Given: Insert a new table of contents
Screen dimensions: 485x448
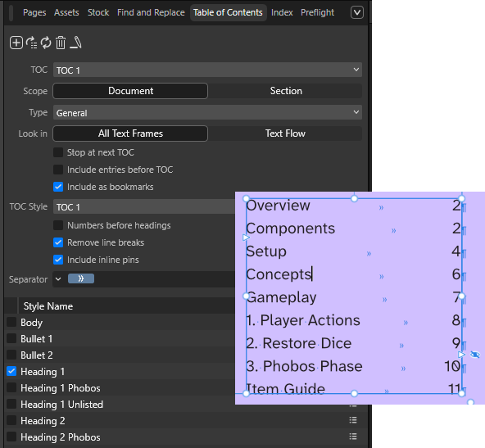Looking at the screenshot, I should point(16,43).
